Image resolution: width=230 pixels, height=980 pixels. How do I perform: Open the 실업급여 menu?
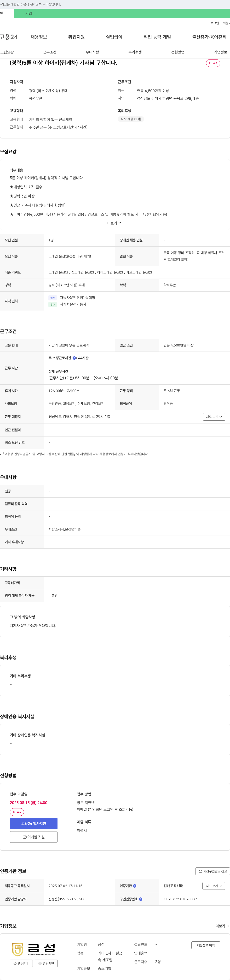tap(114, 37)
